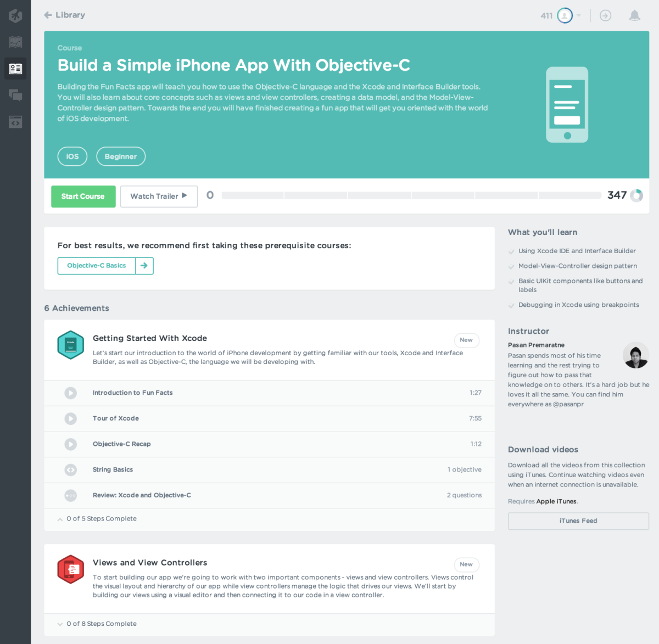
Task: Click Debugging in Xcode using breakpoints item
Action: [579, 305]
